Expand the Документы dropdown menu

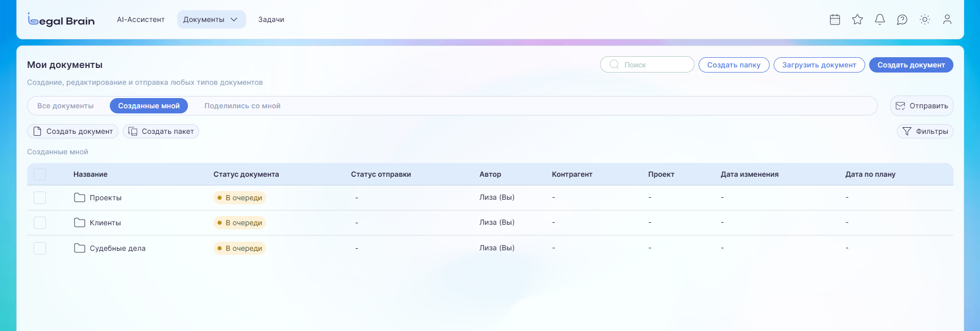click(211, 19)
